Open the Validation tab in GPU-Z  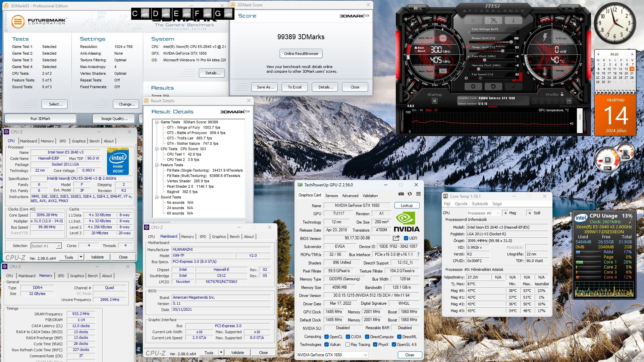click(370, 196)
